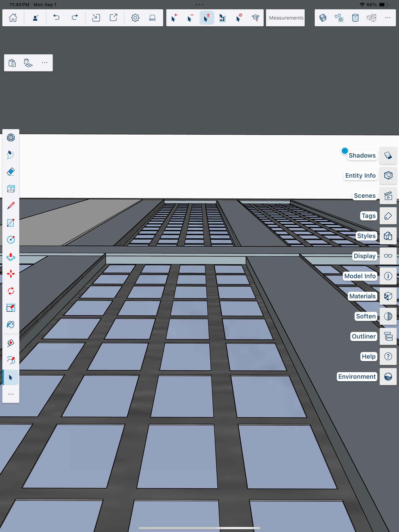Open the Entity Info panel
Image resolution: width=399 pixels, height=532 pixels.
(388, 176)
